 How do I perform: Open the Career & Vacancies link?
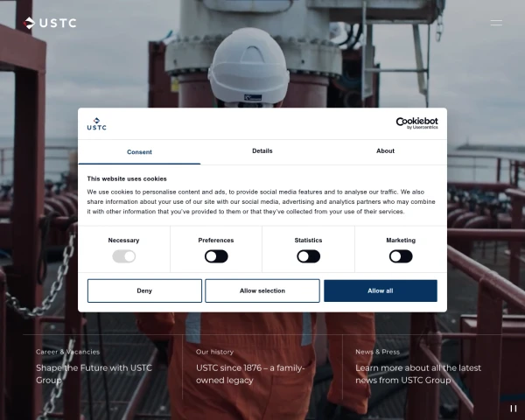[67, 352]
